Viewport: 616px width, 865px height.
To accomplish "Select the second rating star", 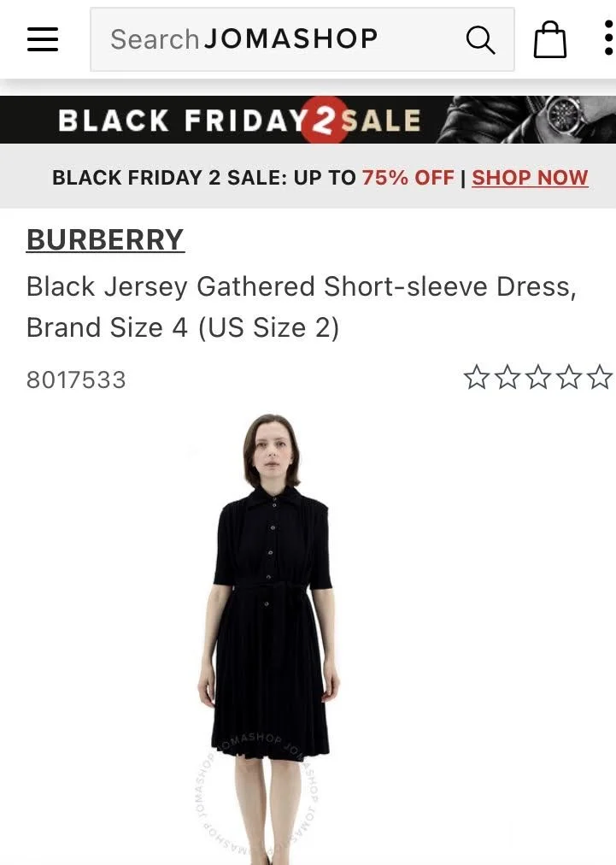I will (x=507, y=378).
